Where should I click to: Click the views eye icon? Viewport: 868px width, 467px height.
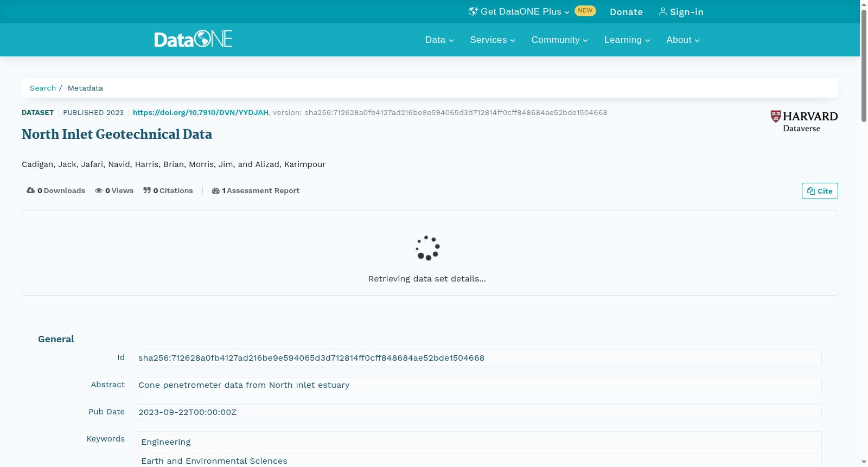coord(99,190)
